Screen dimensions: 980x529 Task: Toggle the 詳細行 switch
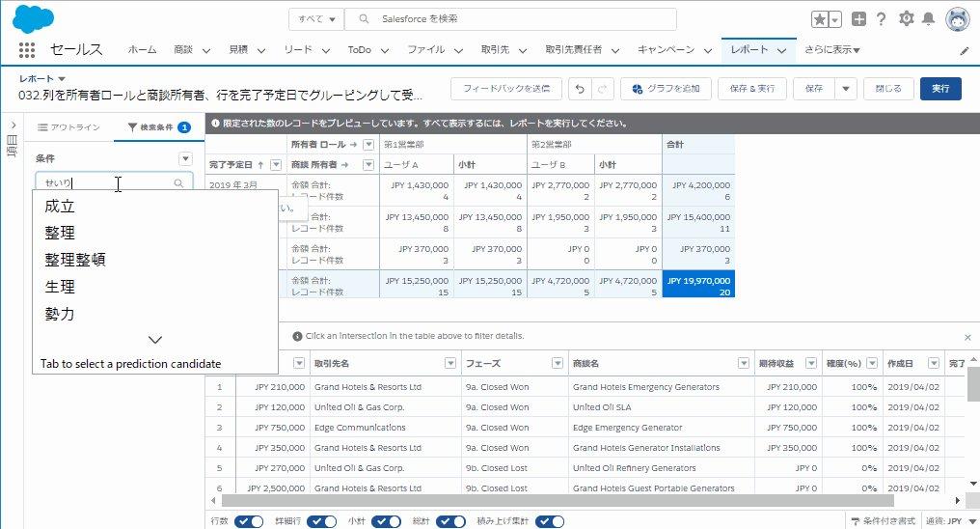(322, 521)
